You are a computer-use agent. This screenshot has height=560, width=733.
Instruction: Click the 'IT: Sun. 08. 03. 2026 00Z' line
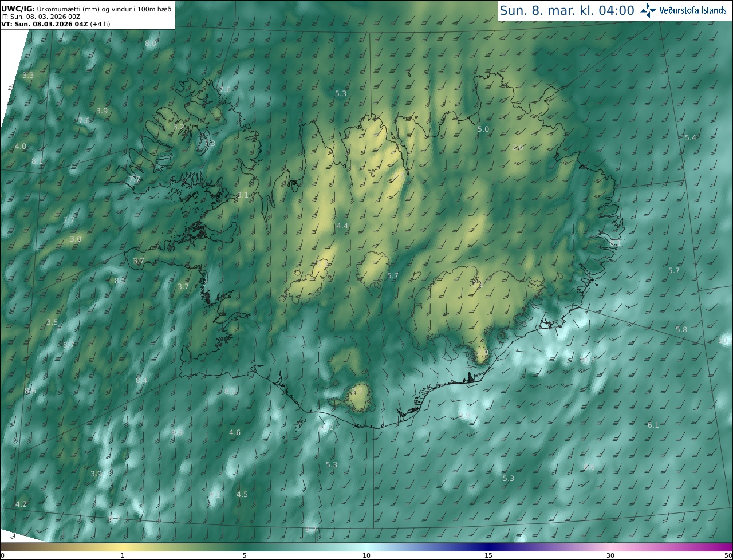[x=41, y=17]
